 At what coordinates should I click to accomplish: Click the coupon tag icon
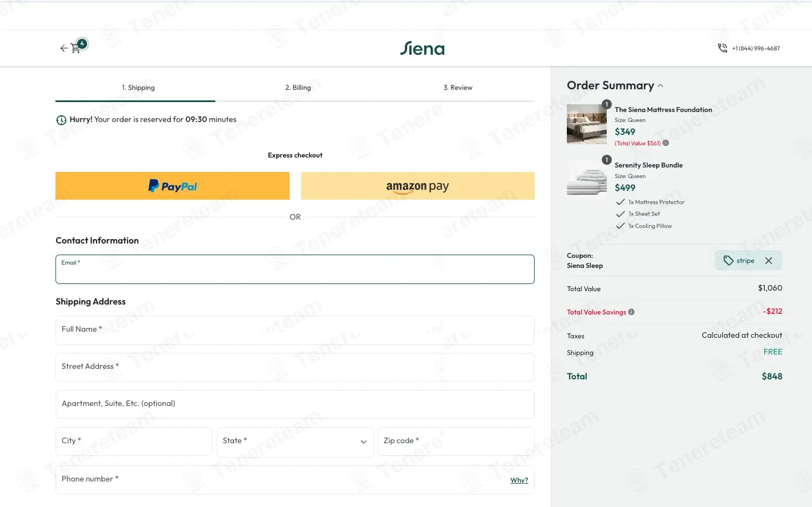coord(728,261)
